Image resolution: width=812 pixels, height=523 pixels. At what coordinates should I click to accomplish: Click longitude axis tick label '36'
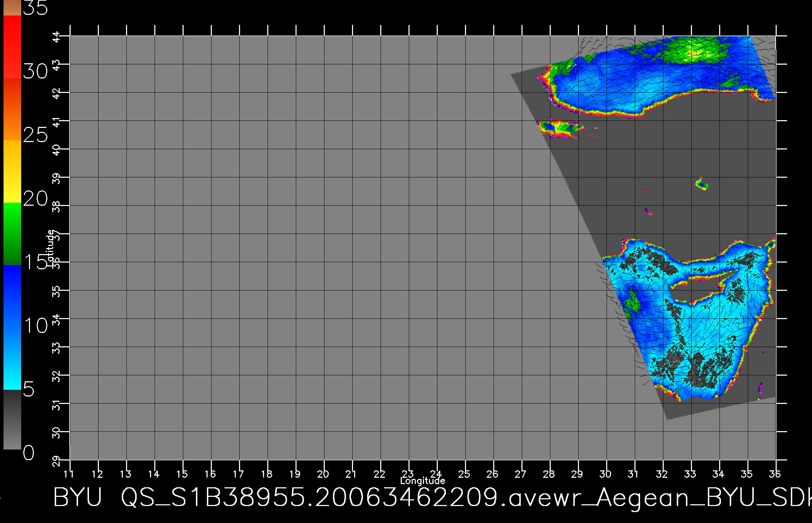(775, 474)
